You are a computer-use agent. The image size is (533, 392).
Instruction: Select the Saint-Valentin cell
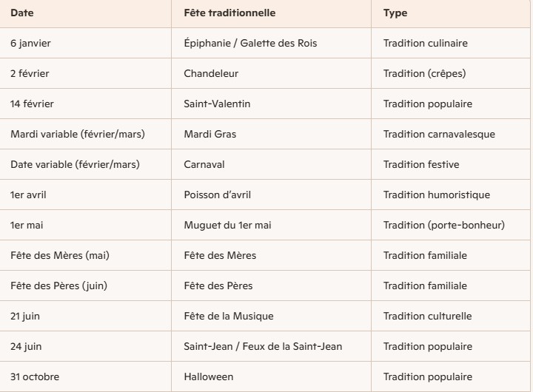tap(217, 104)
